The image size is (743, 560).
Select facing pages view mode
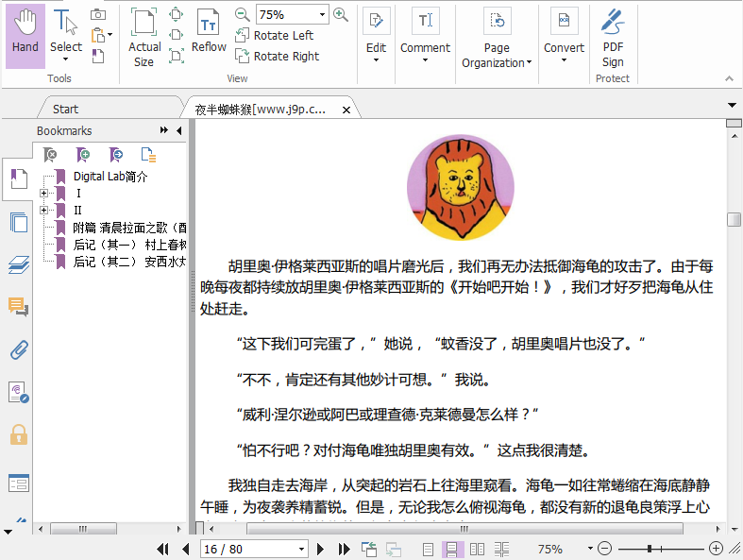coord(477,549)
